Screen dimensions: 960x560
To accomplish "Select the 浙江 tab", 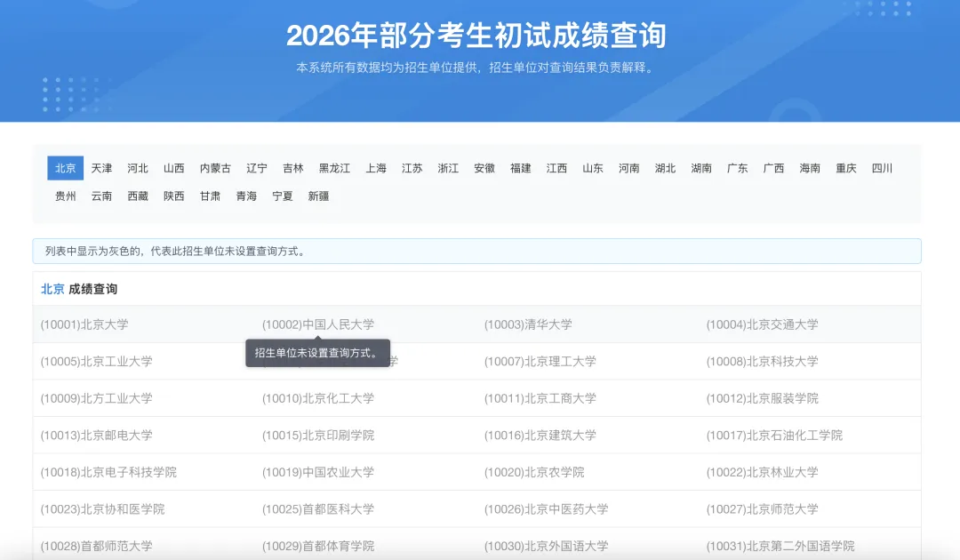I will click(x=448, y=168).
